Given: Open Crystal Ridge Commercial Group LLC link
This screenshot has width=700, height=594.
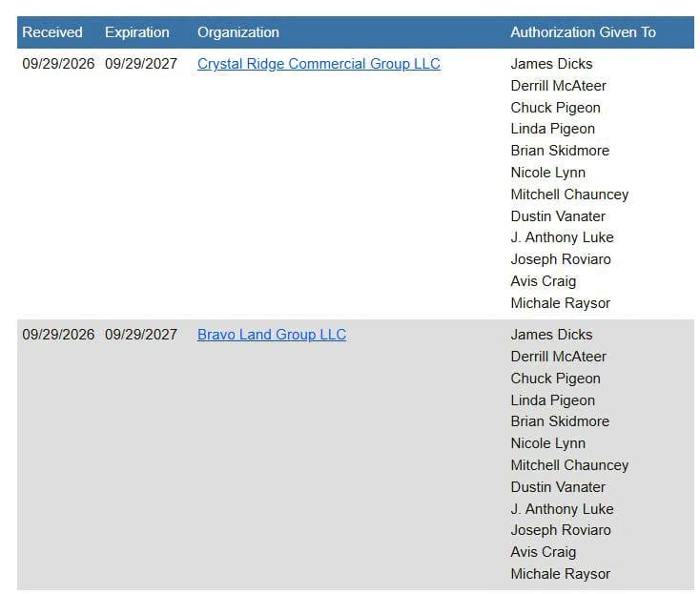Looking at the screenshot, I should 319,64.
